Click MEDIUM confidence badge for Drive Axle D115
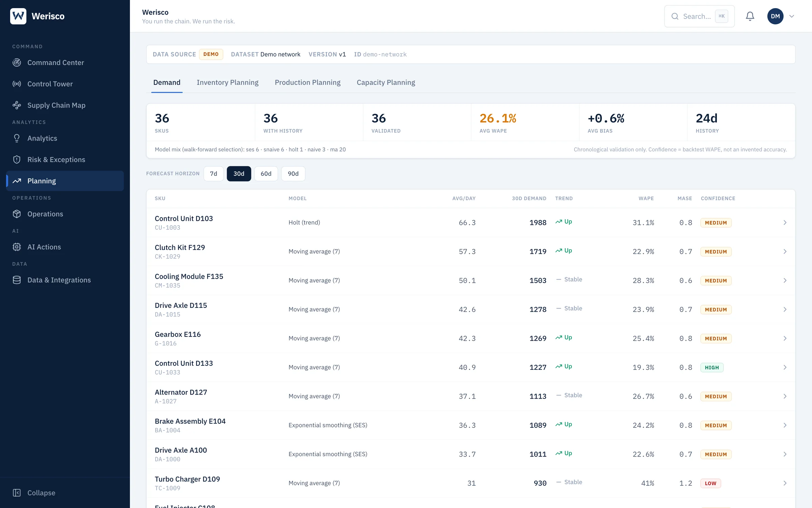This screenshot has height=508, width=812. click(716, 310)
